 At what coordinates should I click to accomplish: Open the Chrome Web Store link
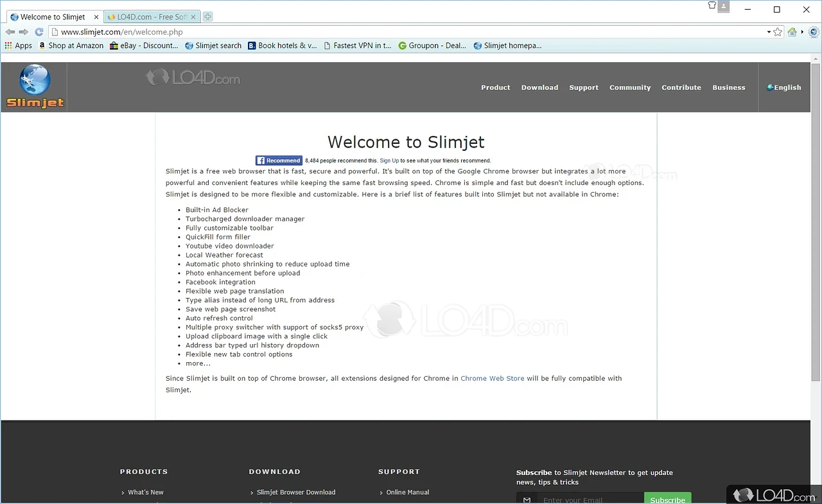(492, 378)
